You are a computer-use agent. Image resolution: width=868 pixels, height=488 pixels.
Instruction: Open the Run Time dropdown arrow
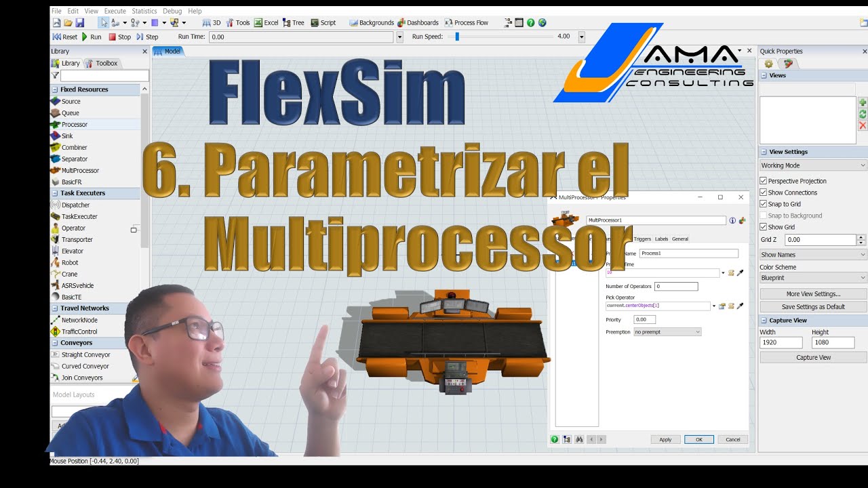[x=399, y=37]
